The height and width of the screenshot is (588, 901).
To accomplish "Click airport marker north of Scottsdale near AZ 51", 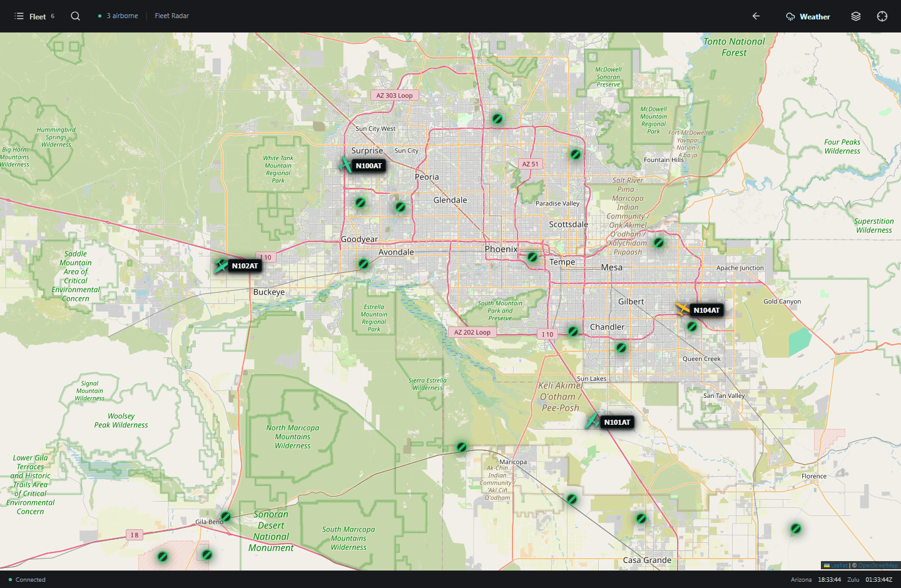I will click(576, 154).
